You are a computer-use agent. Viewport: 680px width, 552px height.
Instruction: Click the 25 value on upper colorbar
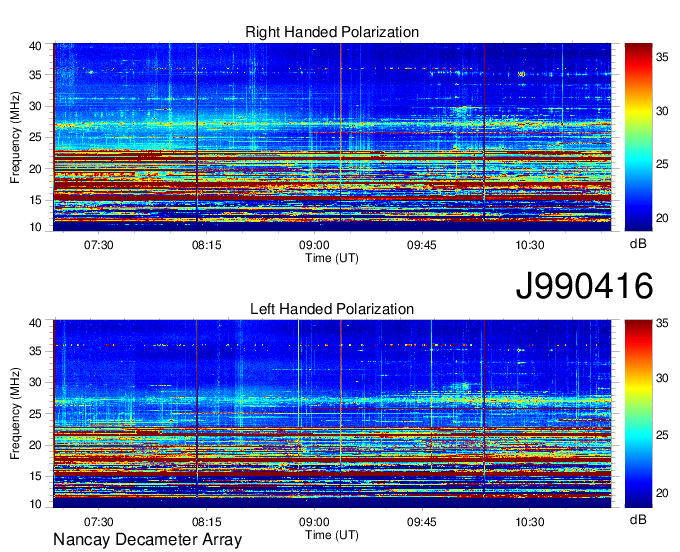[662, 164]
